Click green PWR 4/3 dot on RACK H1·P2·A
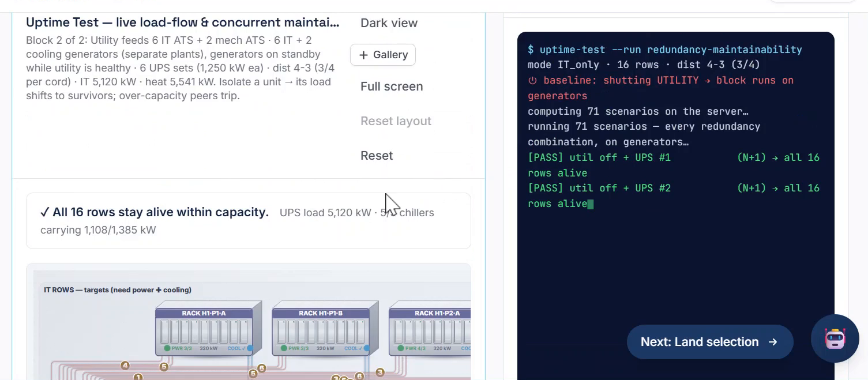The height and width of the screenshot is (380, 868). (x=400, y=348)
